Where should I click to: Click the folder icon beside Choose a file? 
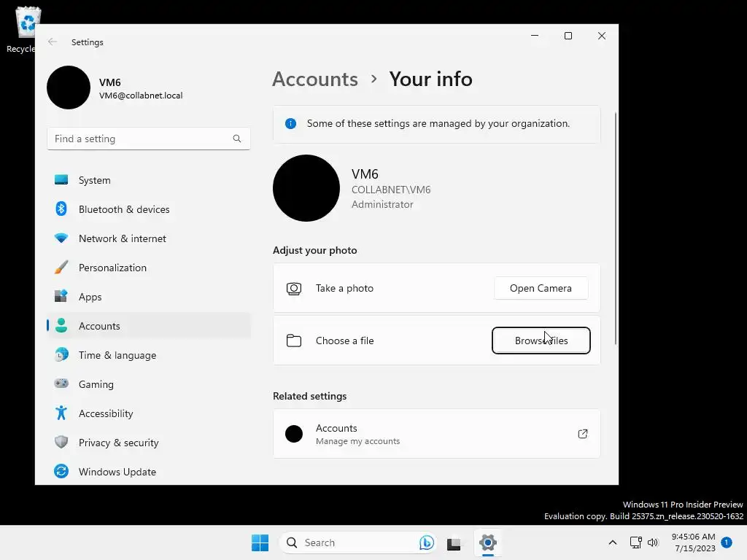click(x=294, y=341)
